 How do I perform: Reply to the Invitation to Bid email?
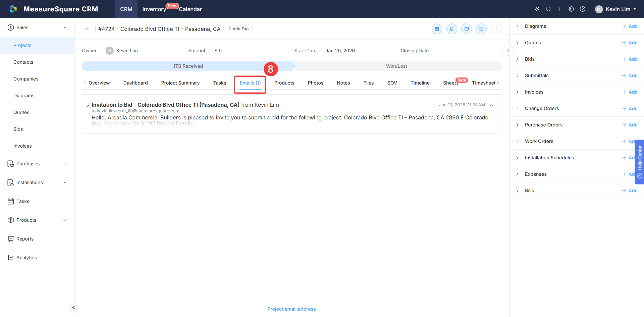pyautogui.click(x=491, y=105)
